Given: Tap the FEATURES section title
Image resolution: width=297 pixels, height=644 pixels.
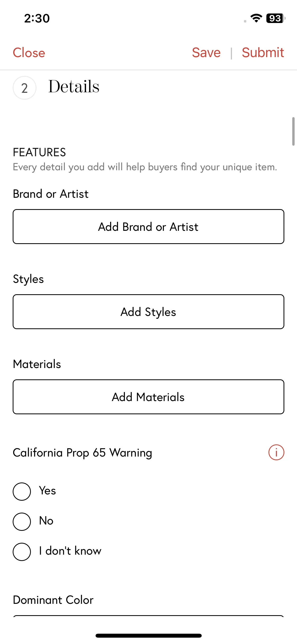Looking at the screenshot, I should click(39, 152).
